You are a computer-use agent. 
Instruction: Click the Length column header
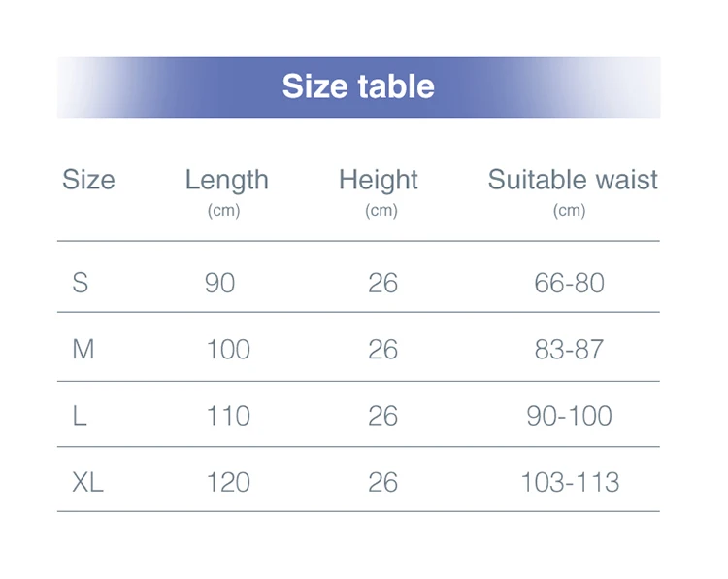[226, 180]
